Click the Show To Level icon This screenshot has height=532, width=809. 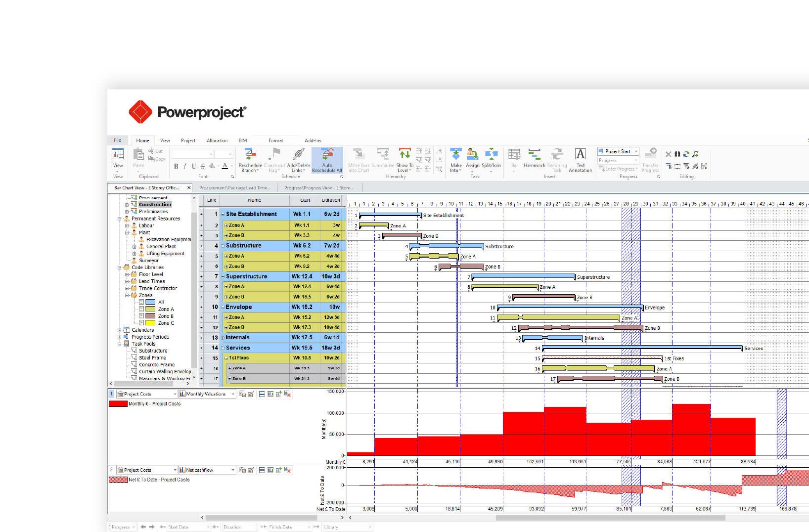(x=404, y=154)
